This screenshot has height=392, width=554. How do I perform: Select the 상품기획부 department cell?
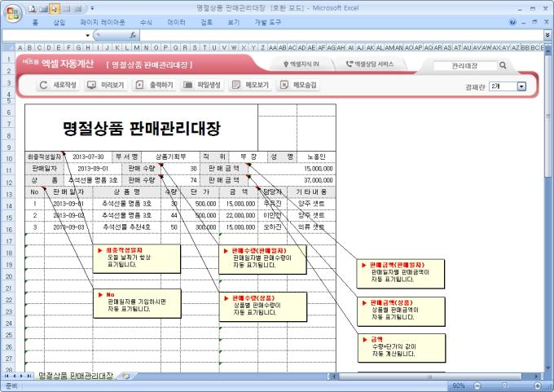[170, 157]
